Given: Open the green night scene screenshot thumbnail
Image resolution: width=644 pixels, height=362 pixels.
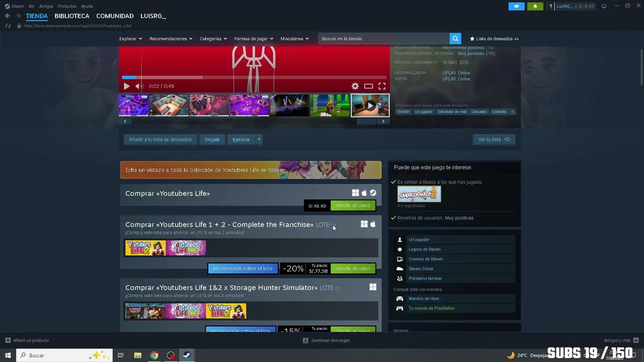Looking at the screenshot, I should click(x=330, y=106).
